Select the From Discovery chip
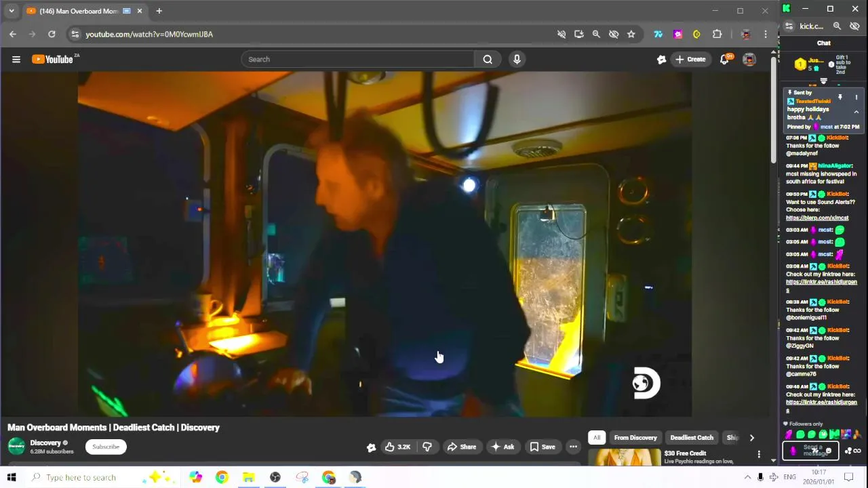The height and width of the screenshot is (488, 868). (x=635, y=438)
